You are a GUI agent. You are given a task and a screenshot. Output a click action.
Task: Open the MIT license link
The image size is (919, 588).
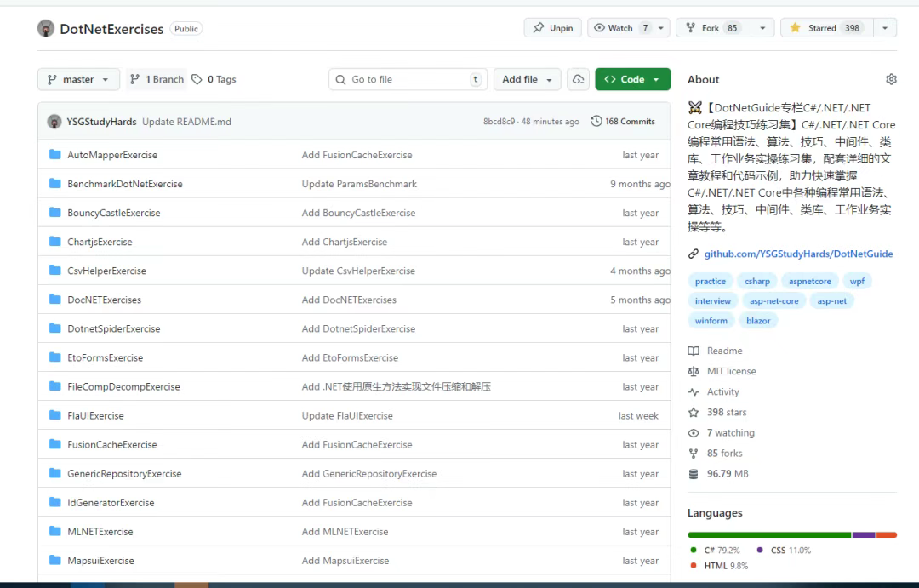pyautogui.click(x=732, y=371)
